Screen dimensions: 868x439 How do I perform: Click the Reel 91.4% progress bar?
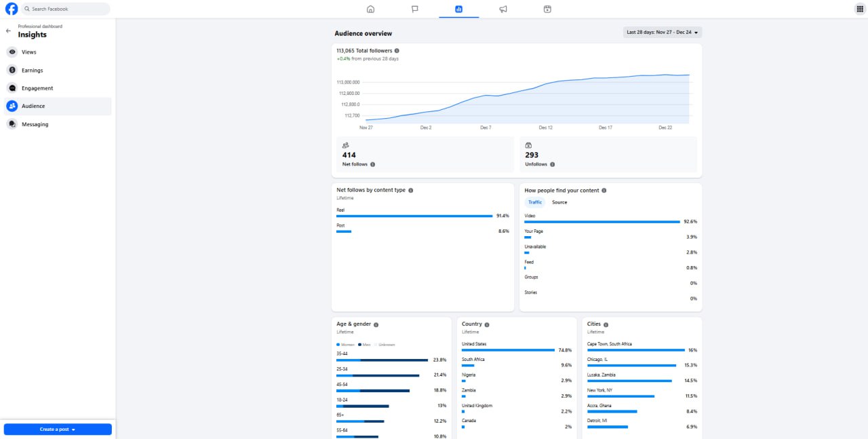tap(414, 216)
